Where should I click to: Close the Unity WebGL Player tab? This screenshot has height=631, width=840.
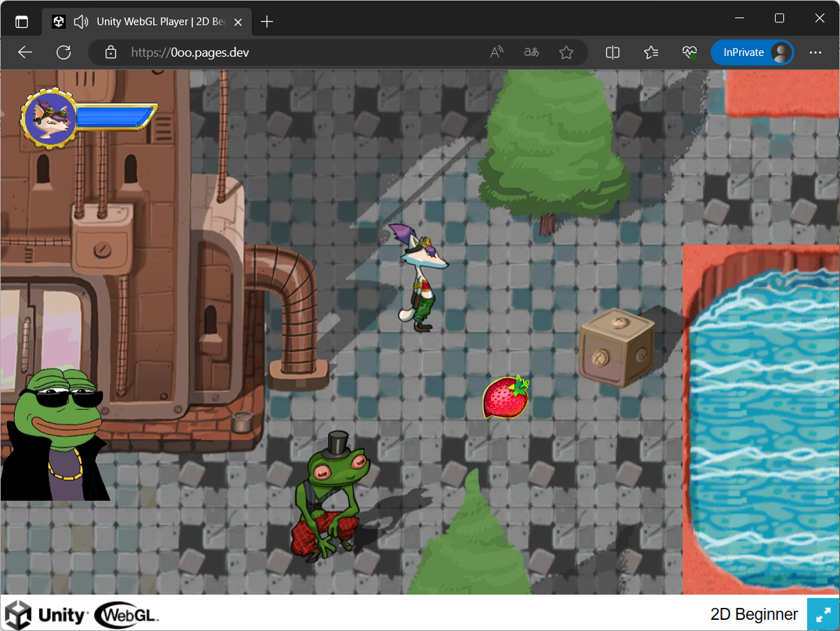pyautogui.click(x=238, y=22)
